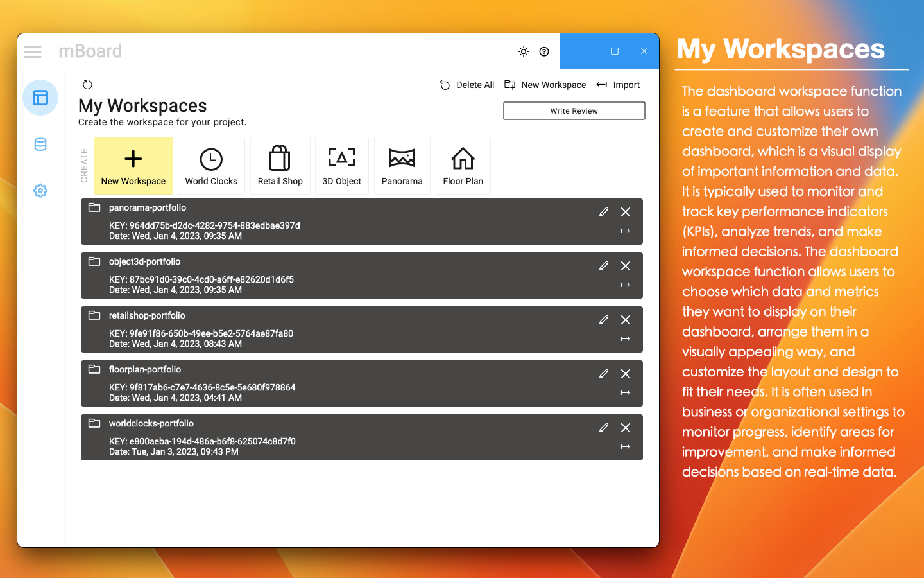Toggle light/dark theme sun icon

(x=524, y=51)
